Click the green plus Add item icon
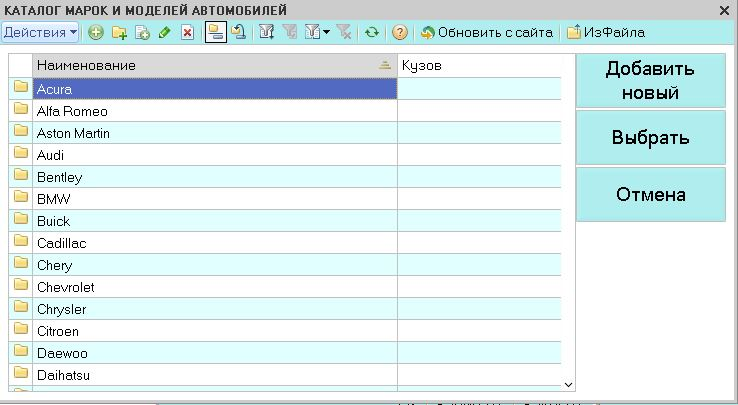The height and width of the screenshot is (405, 738). [96, 32]
